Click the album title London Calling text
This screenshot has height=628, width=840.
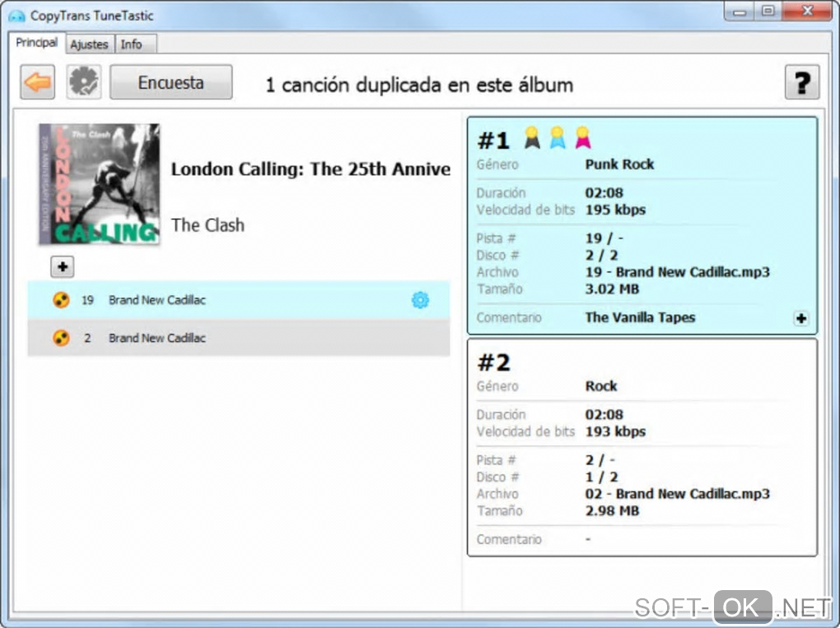310,169
